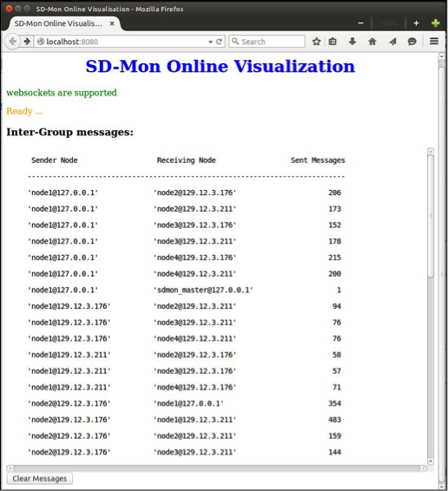Screen dimensions: 448x491
Task: Click the sent messages value 159
Action: (334, 435)
